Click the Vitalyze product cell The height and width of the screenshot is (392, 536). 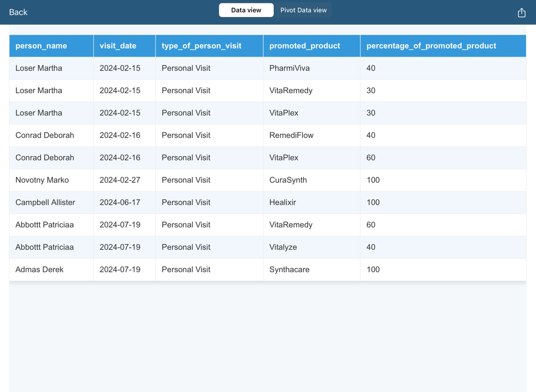pyautogui.click(x=283, y=247)
